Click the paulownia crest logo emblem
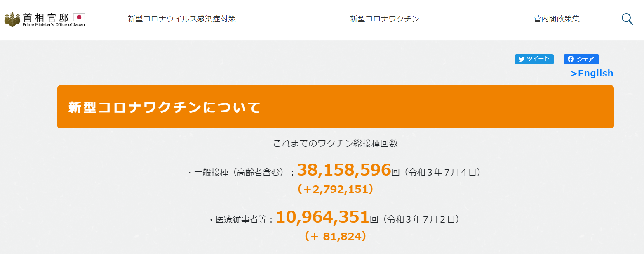Screen dimensions: 644x254 click(x=12, y=19)
